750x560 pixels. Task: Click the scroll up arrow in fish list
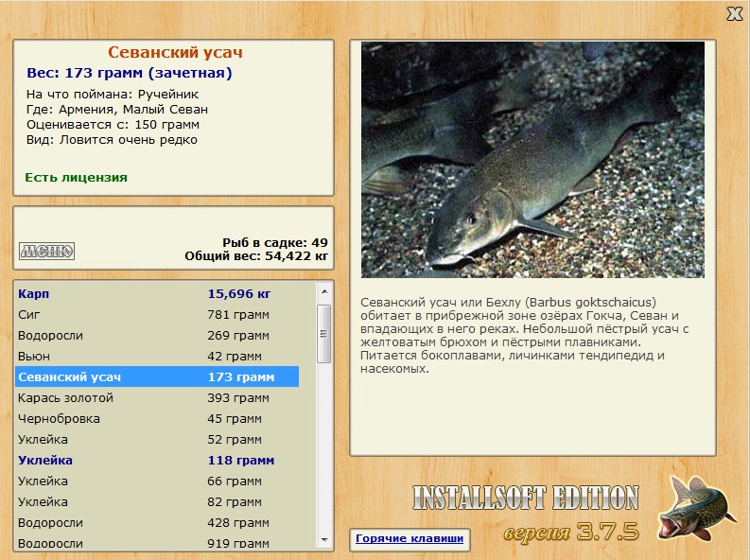(324, 291)
